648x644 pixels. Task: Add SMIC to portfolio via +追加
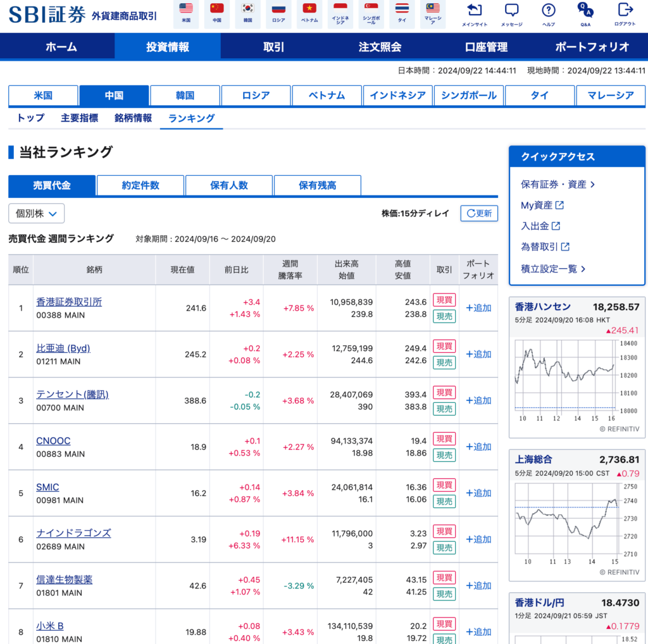tap(478, 493)
